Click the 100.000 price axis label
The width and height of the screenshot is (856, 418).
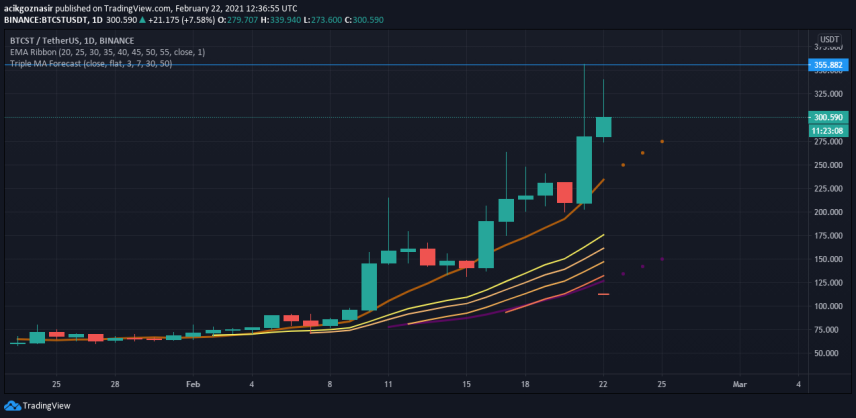pos(828,306)
